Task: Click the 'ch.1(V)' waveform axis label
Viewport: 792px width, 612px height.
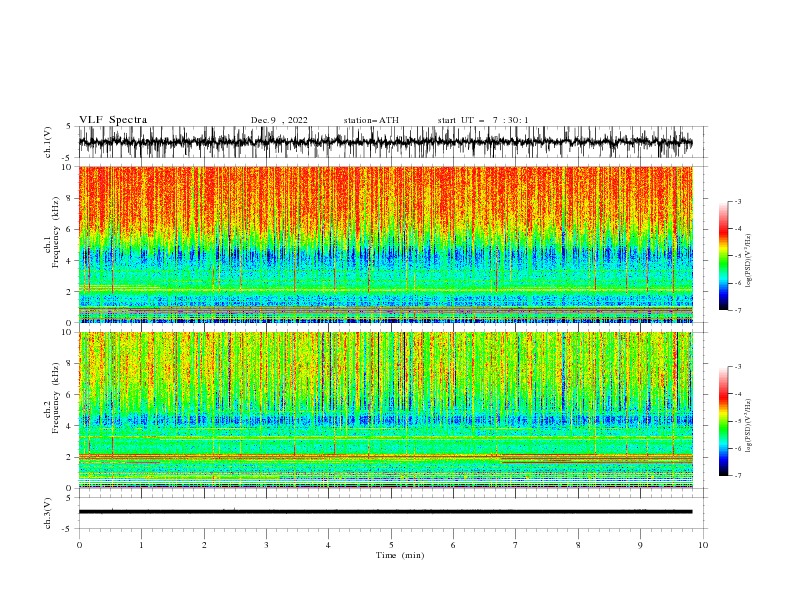Action: click(x=48, y=142)
